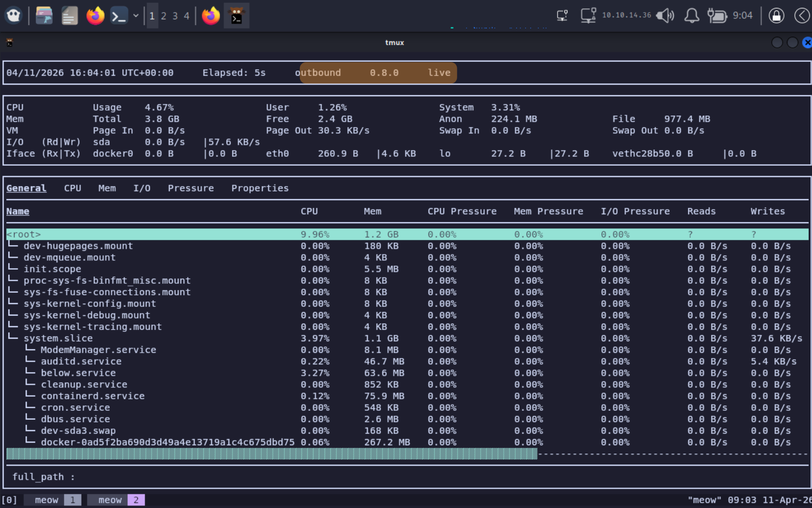Click the Elapsed: 5s status text

[234, 73]
